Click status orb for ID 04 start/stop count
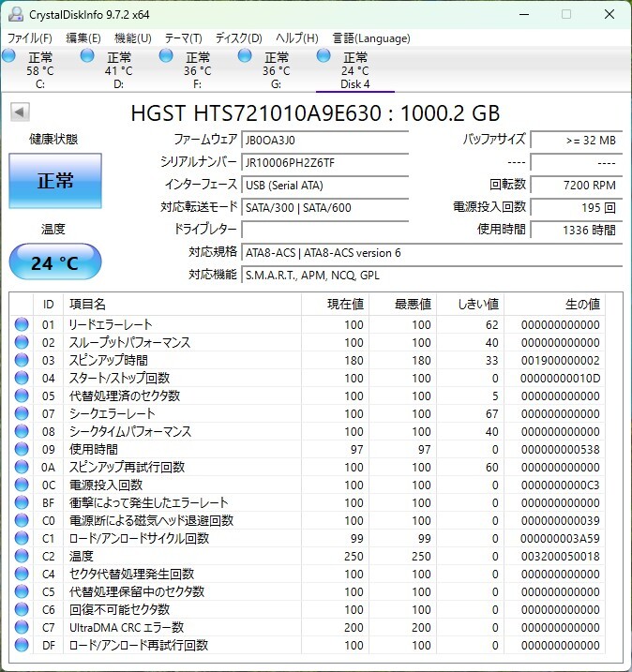This screenshot has width=632, height=672. (x=22, y=378)
